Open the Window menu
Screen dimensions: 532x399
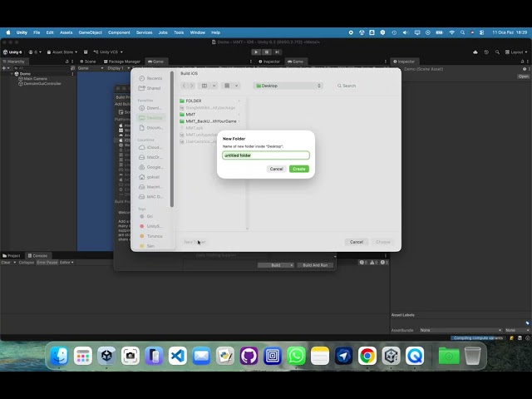point(198,32)
